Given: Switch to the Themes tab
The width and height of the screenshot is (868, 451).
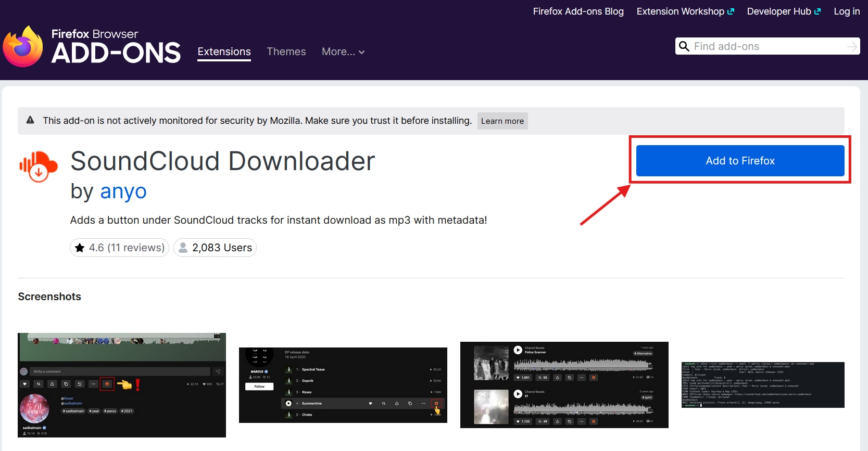Looking at the screenshot, I should point(286,51).
